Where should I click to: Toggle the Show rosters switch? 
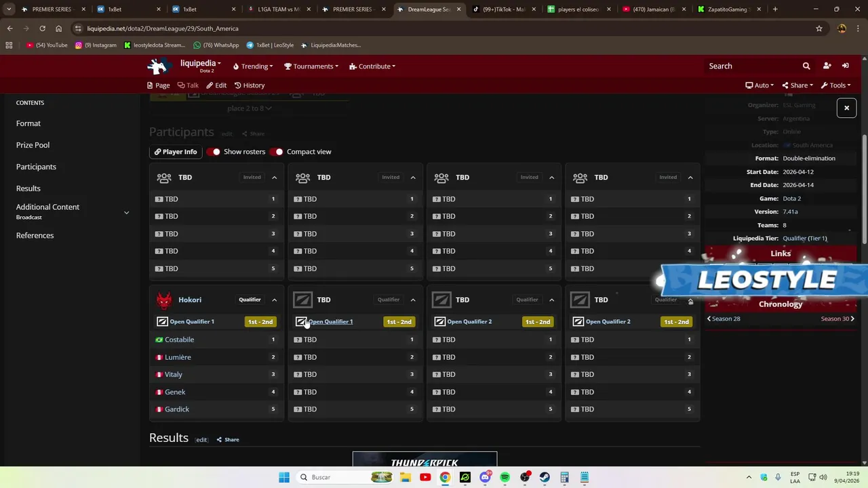(x=214, y=152)
